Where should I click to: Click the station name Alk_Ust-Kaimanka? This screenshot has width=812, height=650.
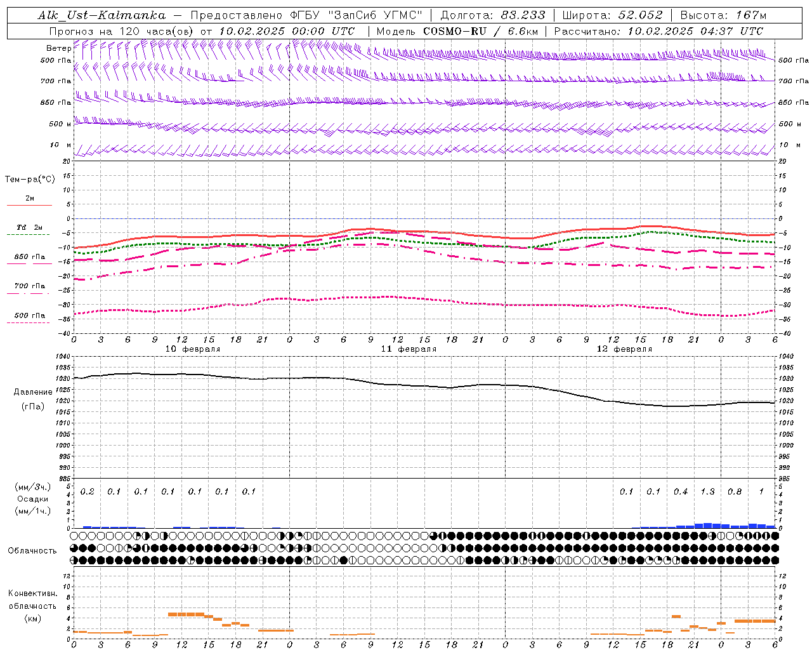[x=101, y=15]
